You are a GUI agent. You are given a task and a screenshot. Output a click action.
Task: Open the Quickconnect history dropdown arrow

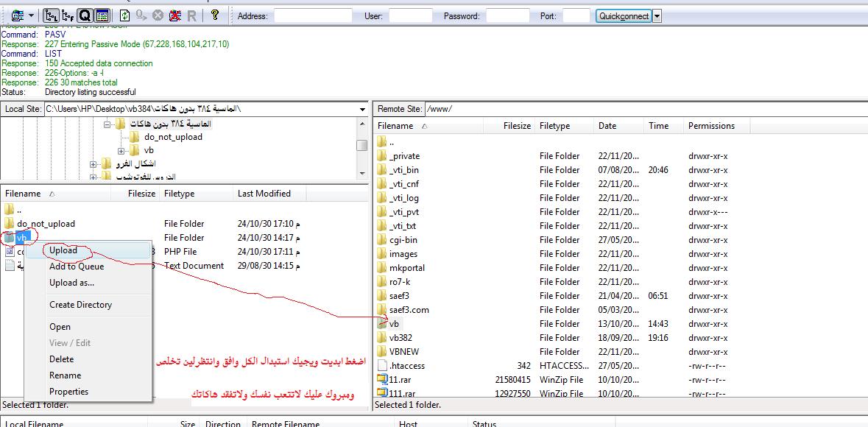pyautogui.click(x=657, y=16)
